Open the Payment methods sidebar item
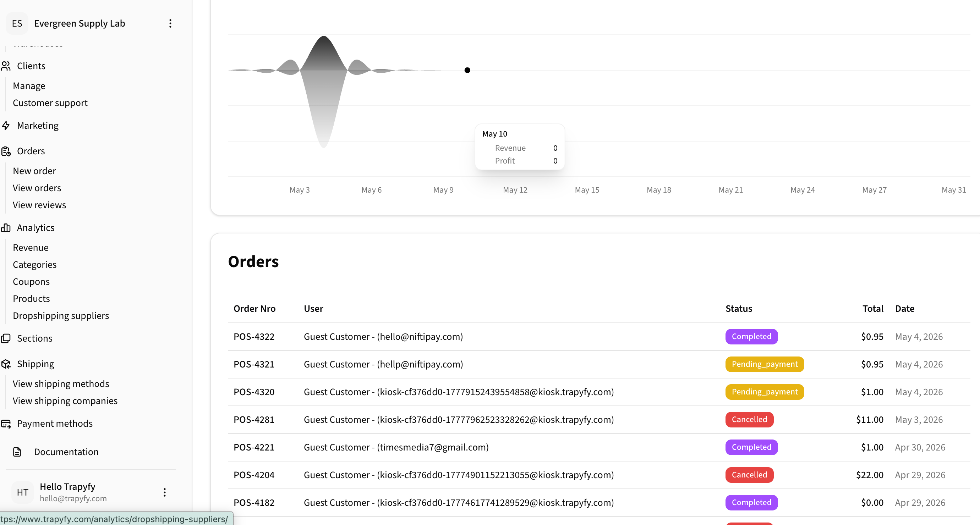 (x=55, y=424)
